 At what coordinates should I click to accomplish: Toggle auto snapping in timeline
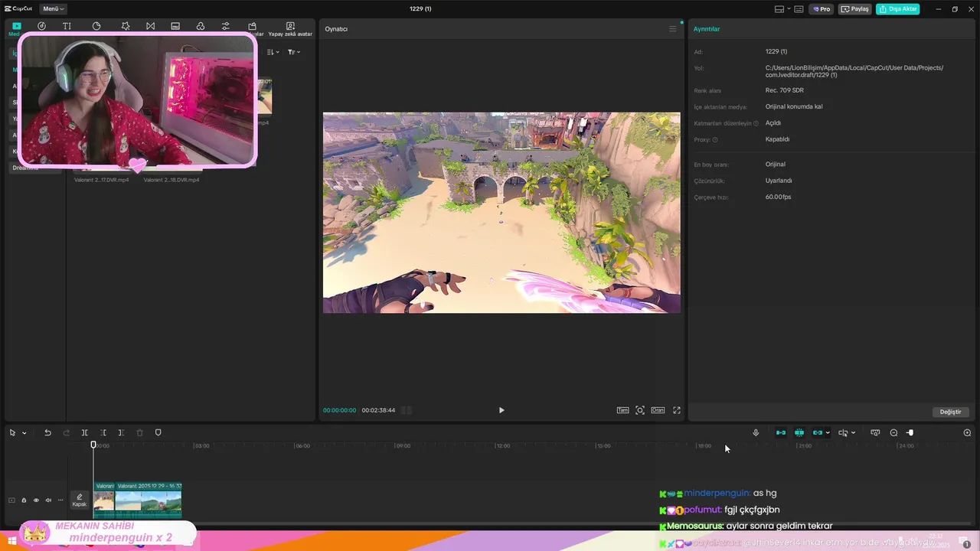799,432
